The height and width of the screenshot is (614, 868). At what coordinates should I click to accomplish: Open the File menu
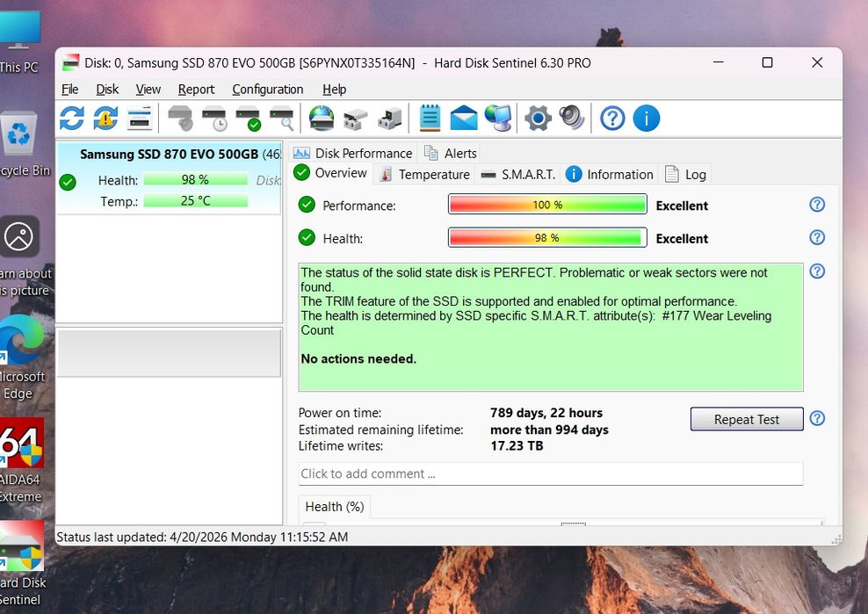[69, 89]
